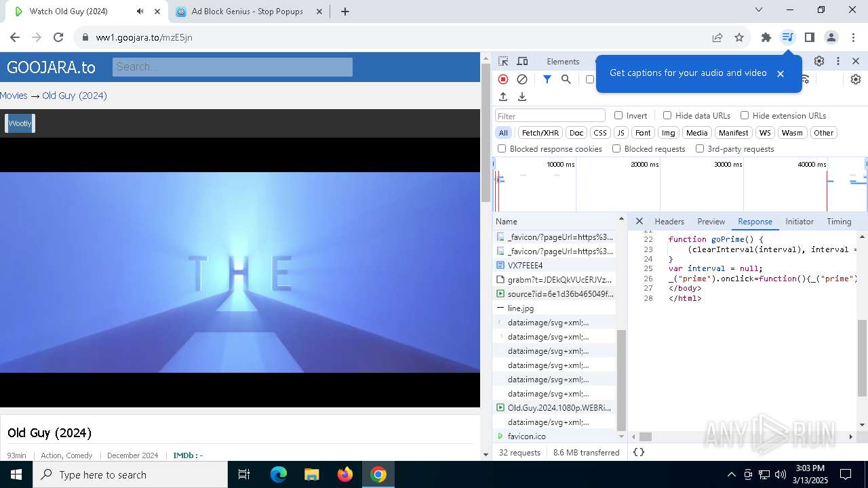Open share page icon in address bar

point(717,37)
